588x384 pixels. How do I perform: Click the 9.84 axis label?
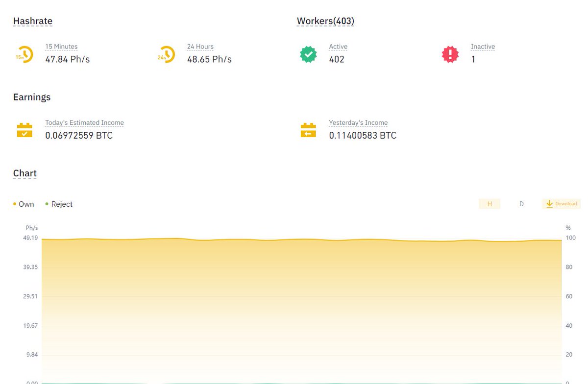click(32, 355)
